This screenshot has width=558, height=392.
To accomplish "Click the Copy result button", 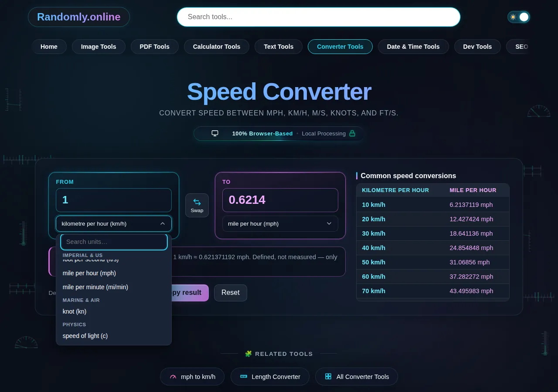I will point(190,293).
